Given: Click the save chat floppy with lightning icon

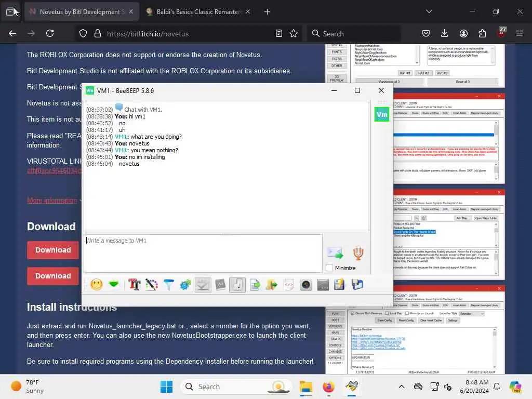Looking at the screenshot, I should (339, 284).
